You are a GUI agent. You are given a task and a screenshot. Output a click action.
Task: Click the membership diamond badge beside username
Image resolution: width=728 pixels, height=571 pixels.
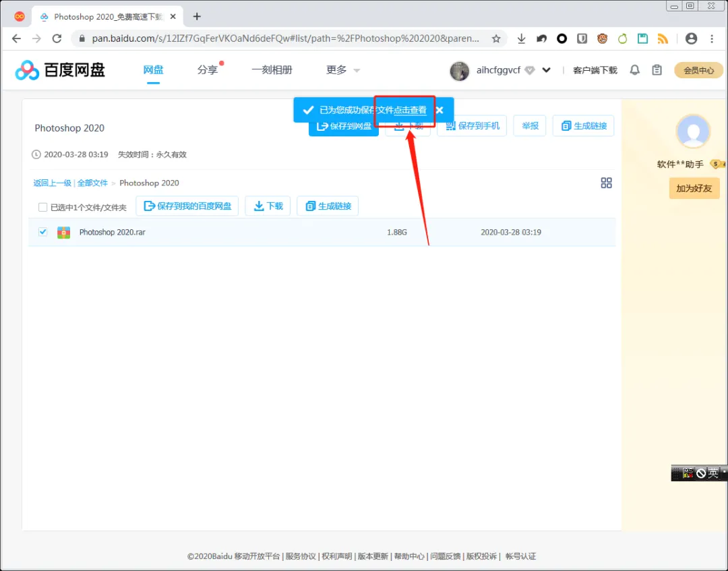click(x=530, y=70)
